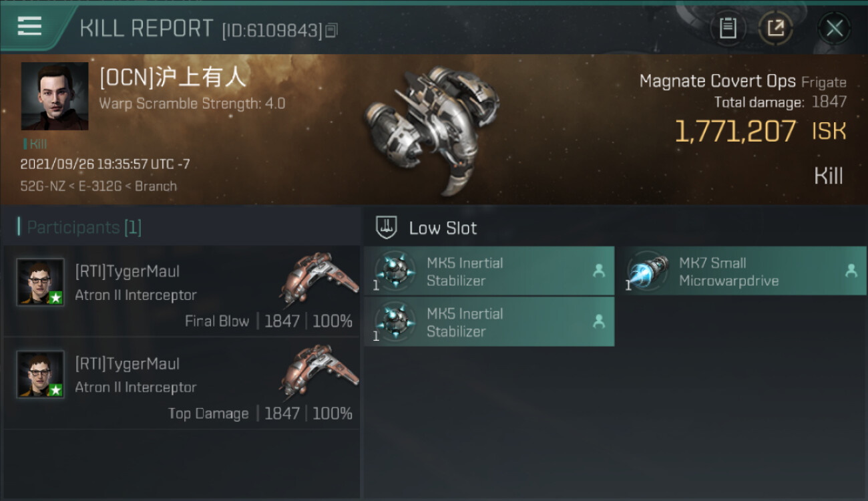View victim pilot portrait
The height and width of the screenshot is (501, 868).
[x=55, y=96]
